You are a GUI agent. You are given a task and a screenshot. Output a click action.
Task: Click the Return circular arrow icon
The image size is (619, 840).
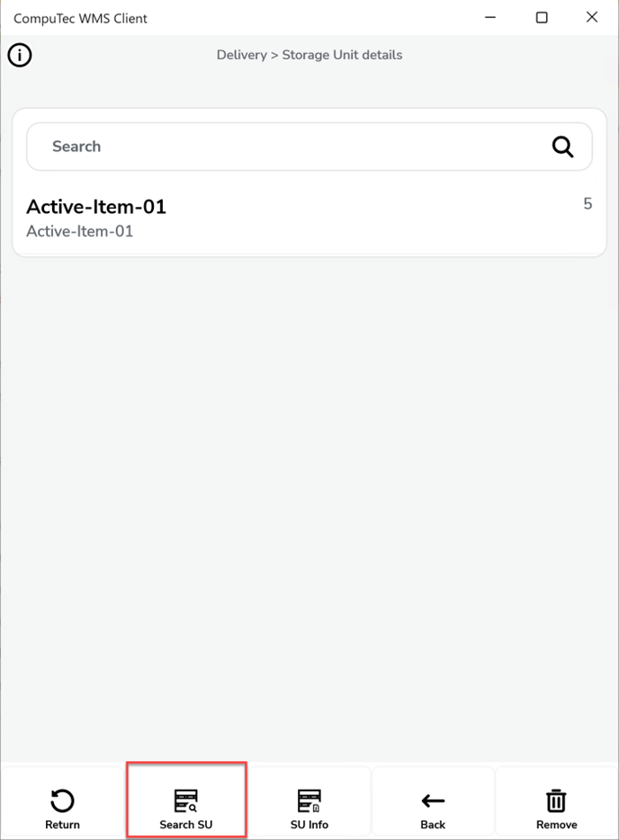(x=62, y=800)
